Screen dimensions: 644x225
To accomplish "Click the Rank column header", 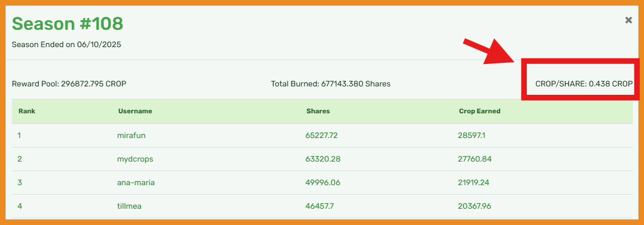I will [x=27, y=111].
